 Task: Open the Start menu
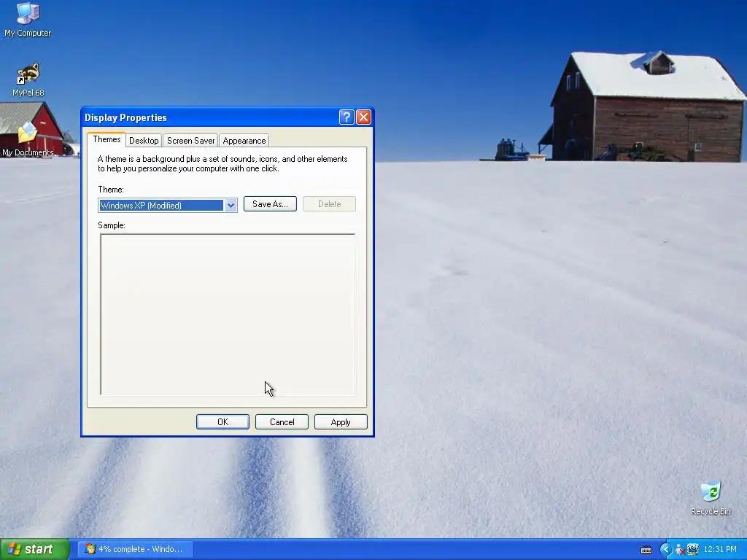[x=35, y=549]
